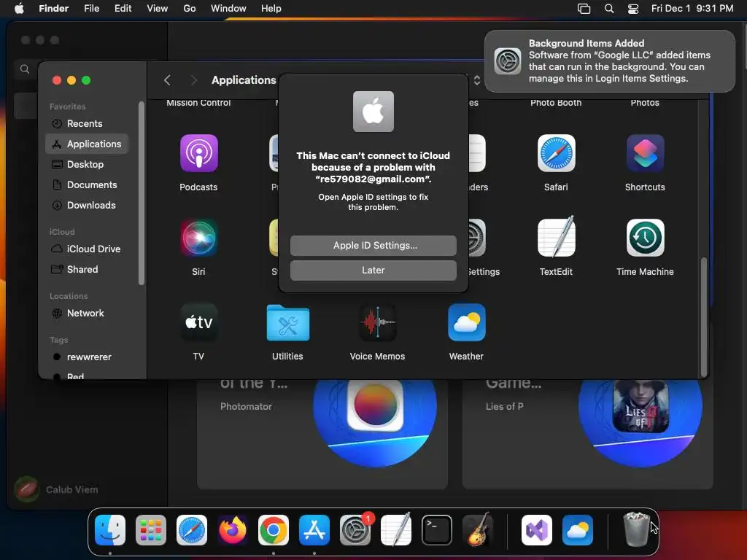Open Control Center in menu bar

[633, 9]
